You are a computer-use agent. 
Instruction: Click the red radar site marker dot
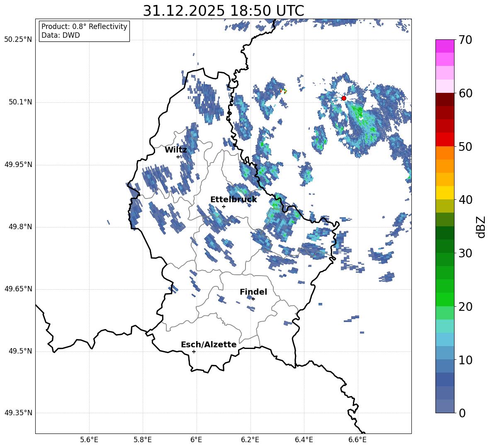click(344, 98)
